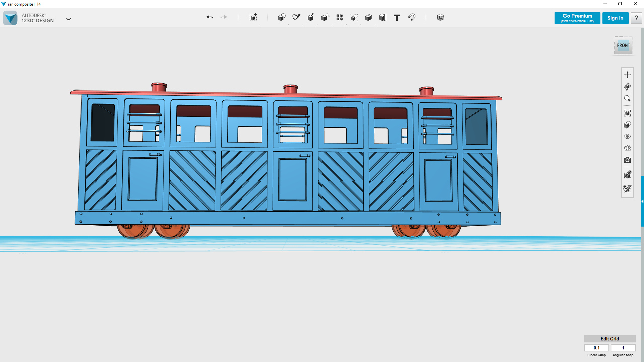Viewport: 644px width, 362px height.
Task: Select the Snap magnet tool
Action: 412,17
